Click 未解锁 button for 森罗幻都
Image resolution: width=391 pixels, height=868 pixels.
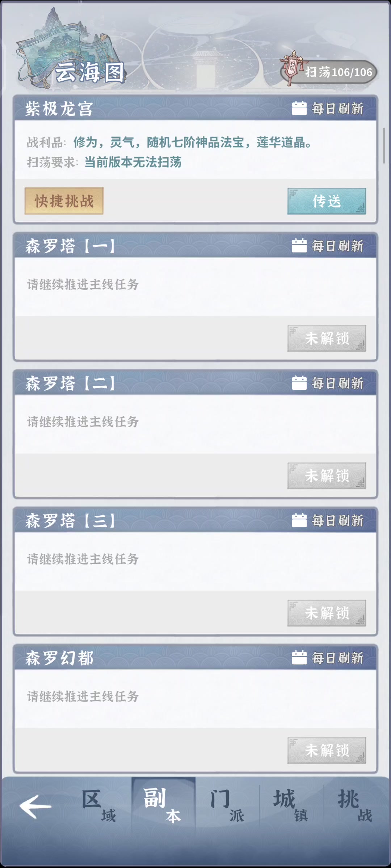pos(327,751)
